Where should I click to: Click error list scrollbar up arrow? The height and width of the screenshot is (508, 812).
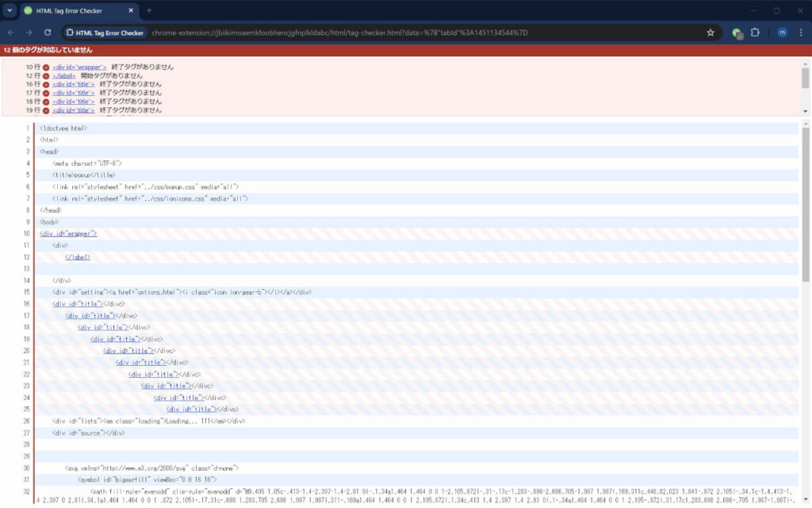point(806,64)
